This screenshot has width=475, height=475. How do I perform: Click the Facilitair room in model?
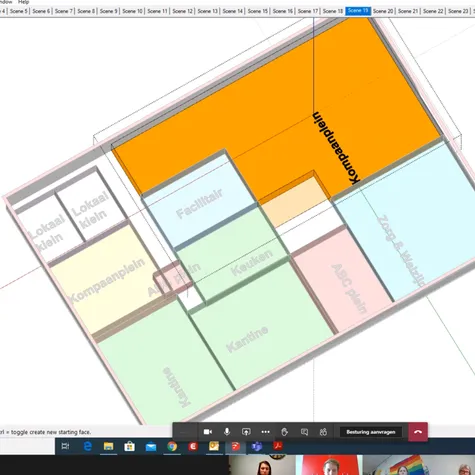tap(199, 204)
